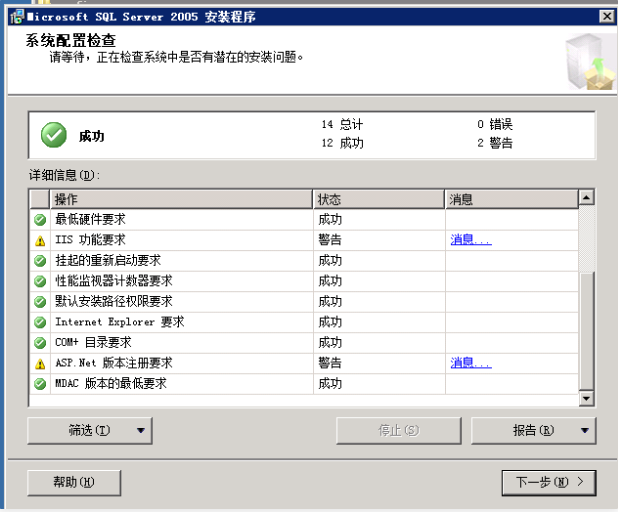Click the green check icon beside 挂起的重新启动要求
The height and width of the screenshot is (512, 618).
[x=40, y=260]
